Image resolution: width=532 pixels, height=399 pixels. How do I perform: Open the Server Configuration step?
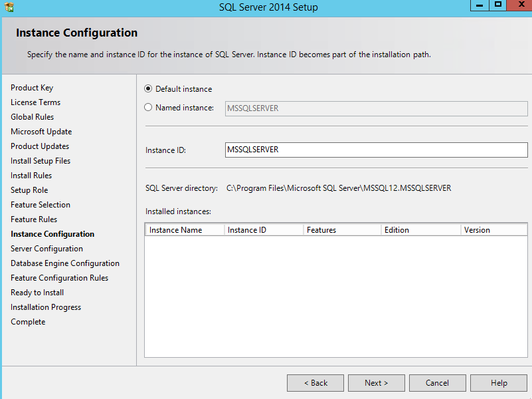[46, 249]
